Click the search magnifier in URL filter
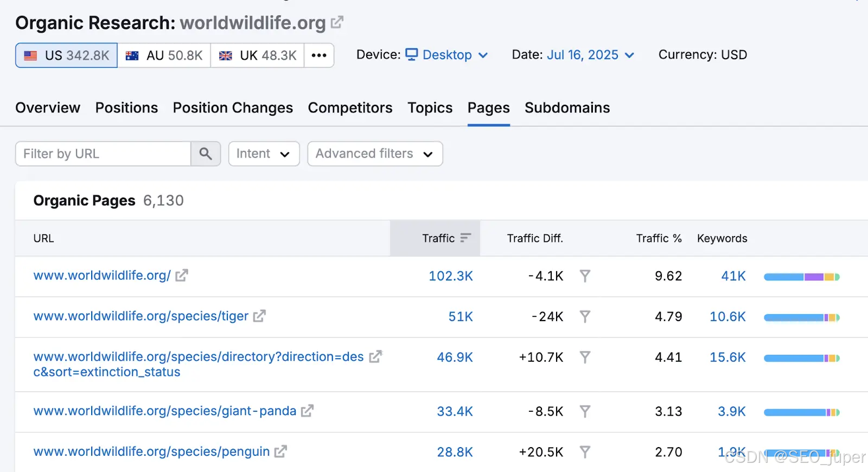Screen dimensions: 868x472 pyautogui.click(x=206, y=154)
